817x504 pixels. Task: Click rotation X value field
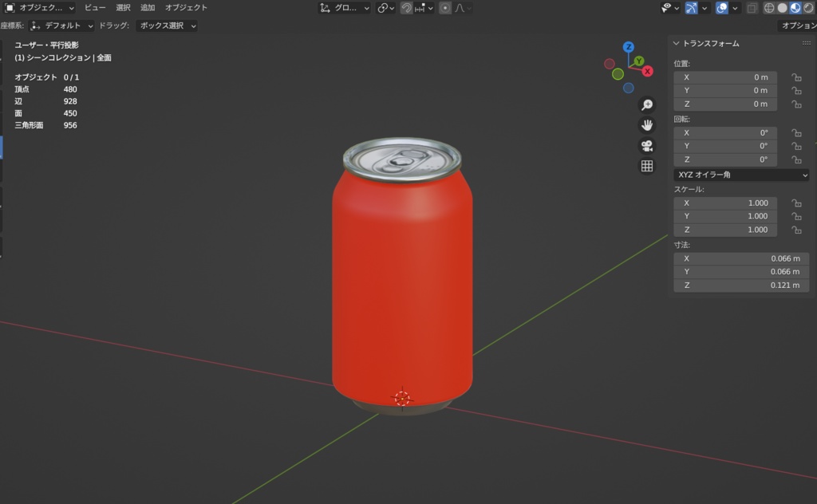point(725,132)
